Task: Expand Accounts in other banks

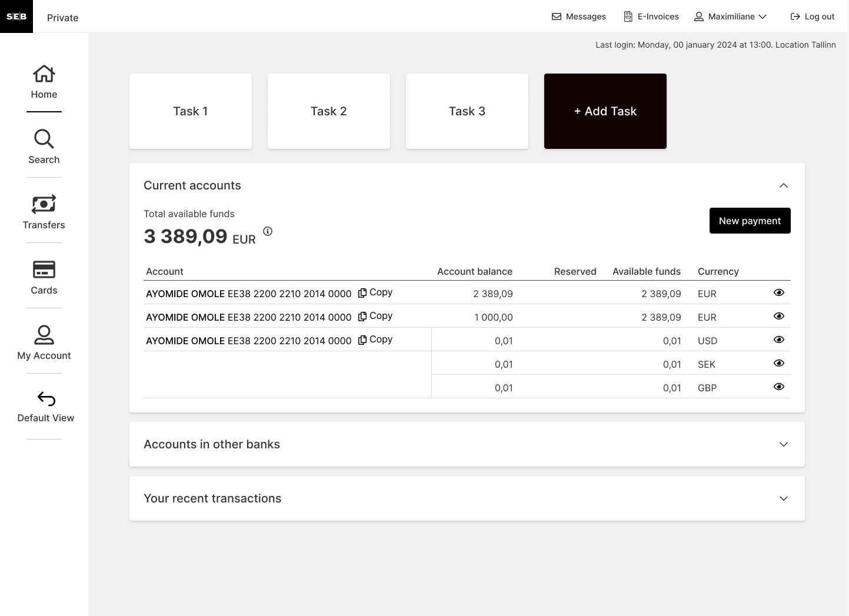Action: coord(784,444)
